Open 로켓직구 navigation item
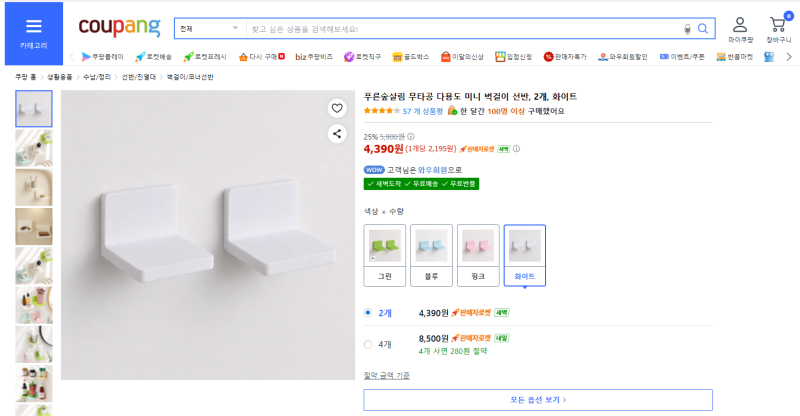Viewport: 800px width, 416px height. (x=362, y=57)
